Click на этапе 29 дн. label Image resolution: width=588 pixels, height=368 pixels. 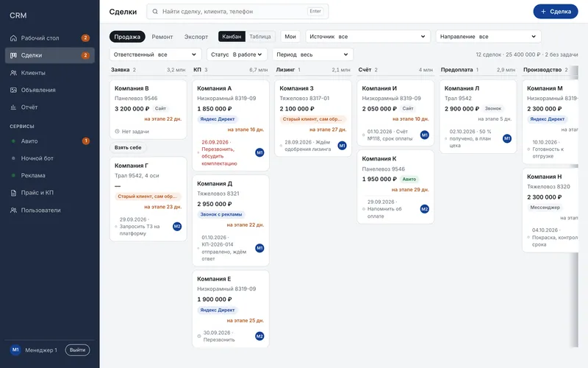coord(410,189)
